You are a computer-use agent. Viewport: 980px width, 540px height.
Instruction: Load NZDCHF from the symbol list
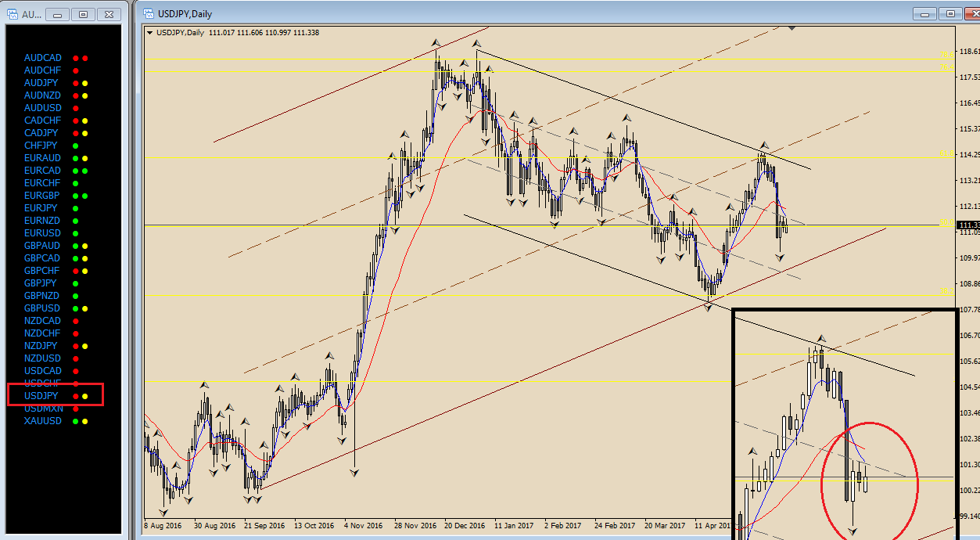42,333
